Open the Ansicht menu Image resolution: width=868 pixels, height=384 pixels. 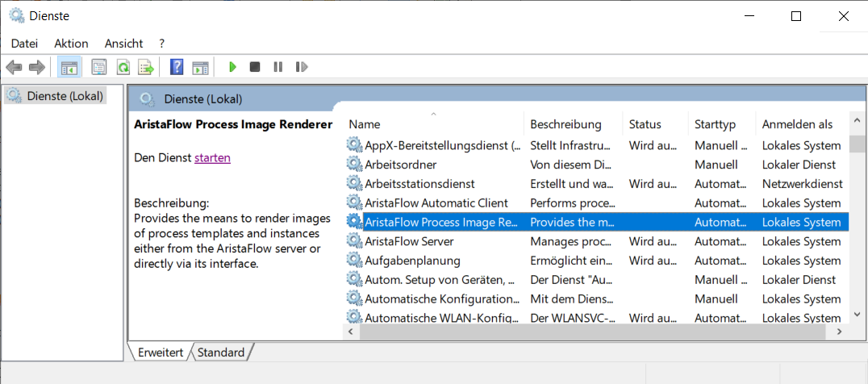[x=123, y=43]
